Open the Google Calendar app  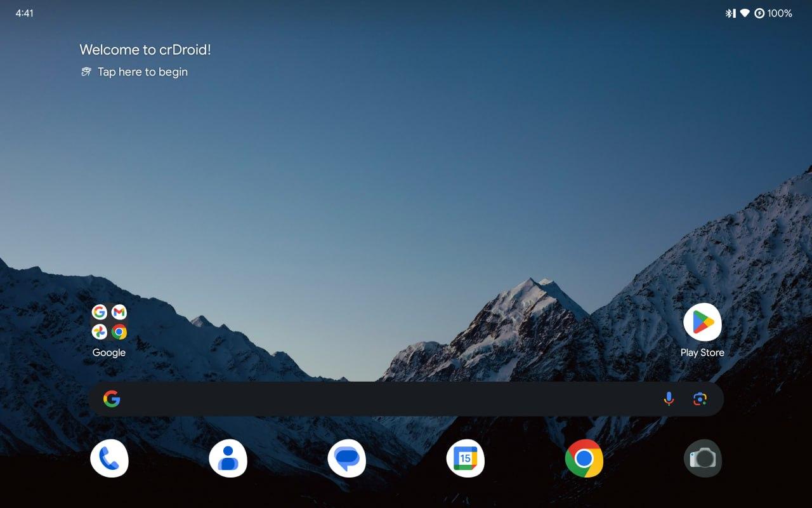click(x=465, y=458)
